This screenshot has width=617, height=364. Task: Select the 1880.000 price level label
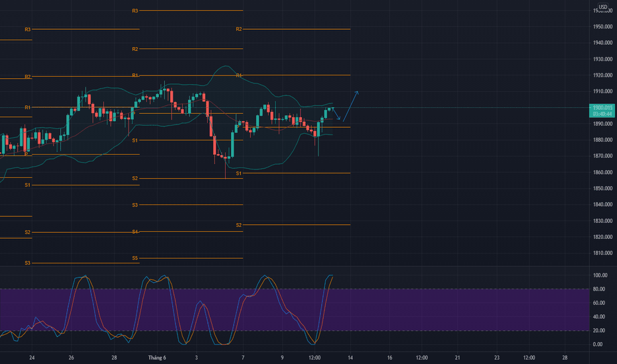click(602, 140)
